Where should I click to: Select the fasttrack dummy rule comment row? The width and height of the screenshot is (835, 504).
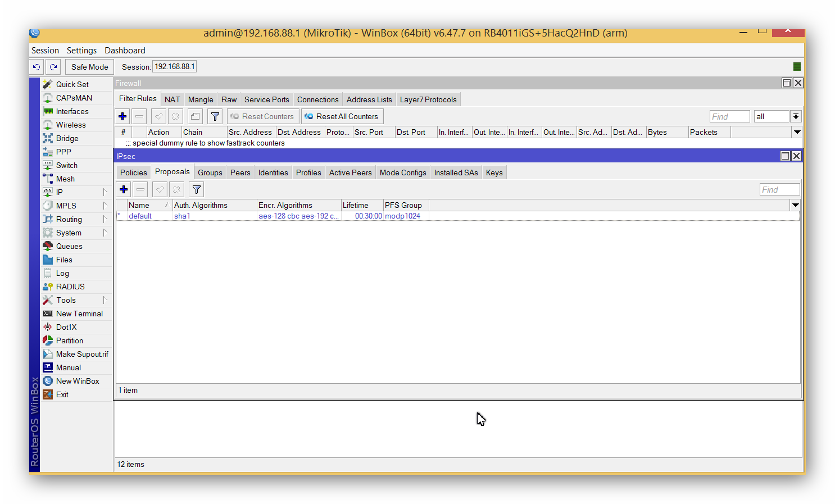click(458, 143)
